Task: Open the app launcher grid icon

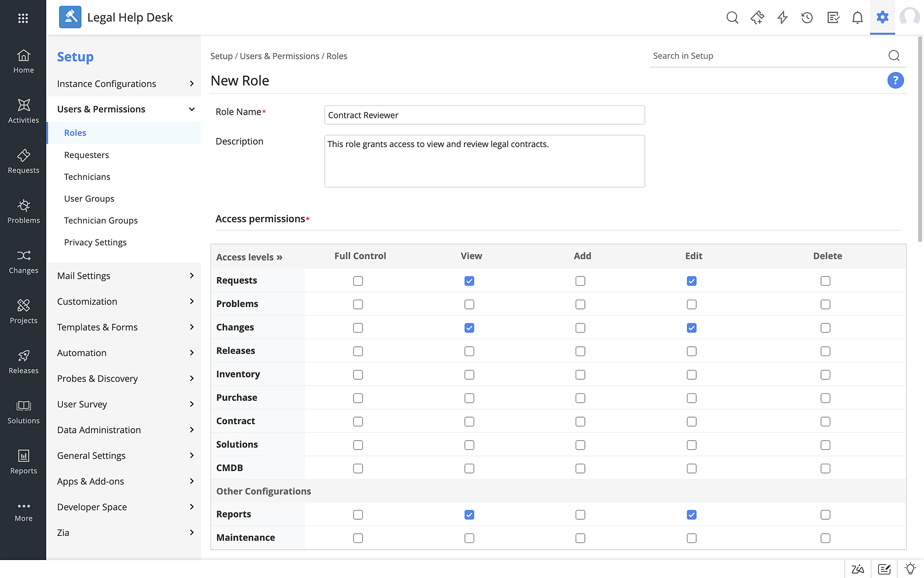Action: (23, 18)
